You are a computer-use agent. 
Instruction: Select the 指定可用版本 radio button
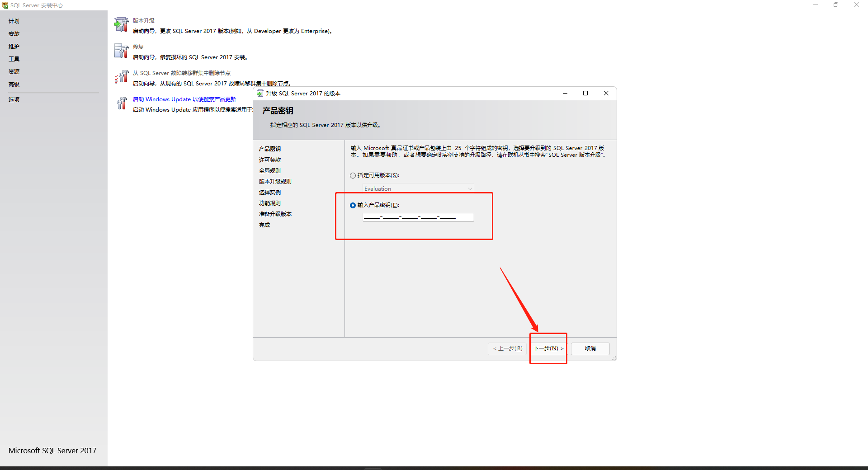[353, 175]
